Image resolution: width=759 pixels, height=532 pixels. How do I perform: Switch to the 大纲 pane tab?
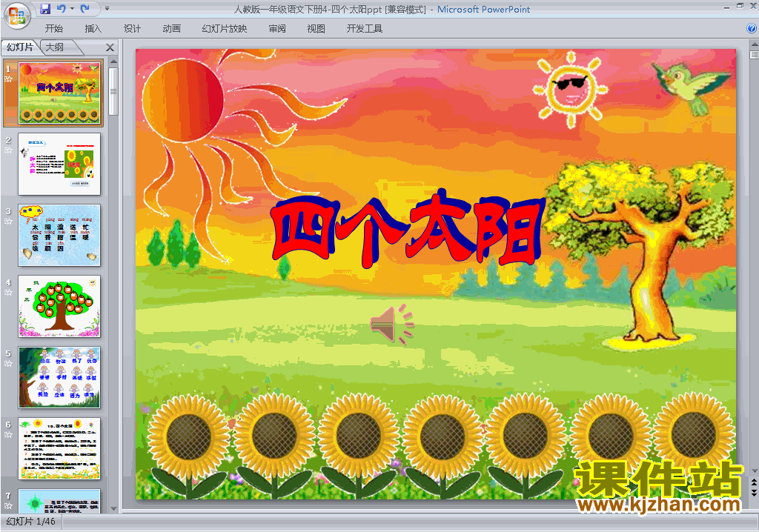tap(55, 47)
